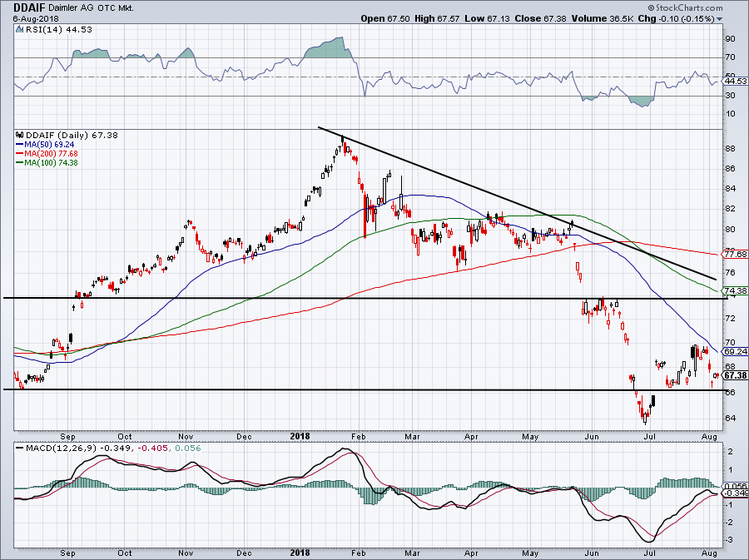Click the 44.53 RSI tag on right axis
This screenshot has width=749, height=560.
(x=735, y=82)
